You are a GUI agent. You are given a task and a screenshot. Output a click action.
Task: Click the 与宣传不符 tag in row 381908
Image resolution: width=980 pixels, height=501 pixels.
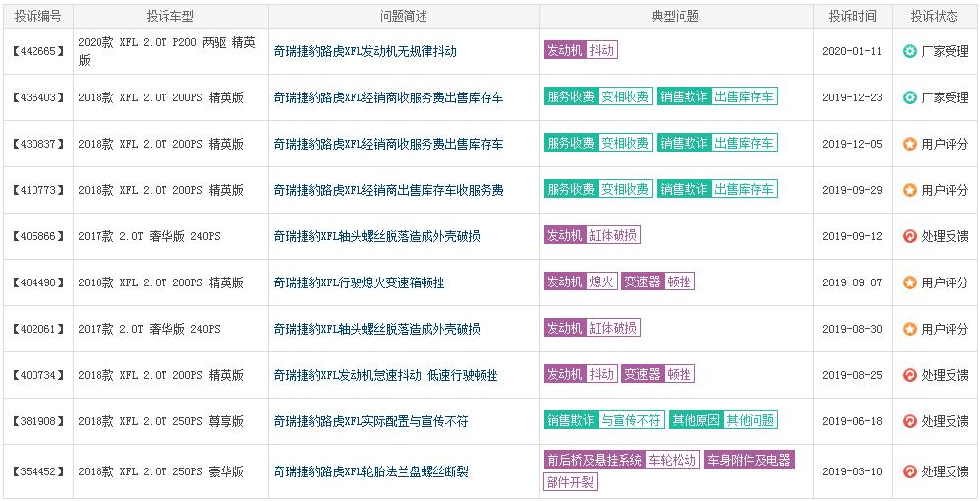tap(630, 420)
